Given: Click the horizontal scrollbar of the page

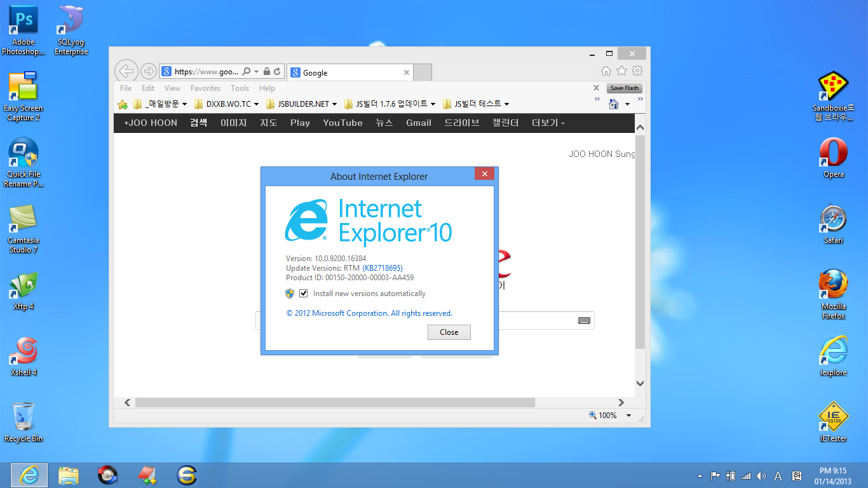Looking at the screenshot, I should point(335,403).
